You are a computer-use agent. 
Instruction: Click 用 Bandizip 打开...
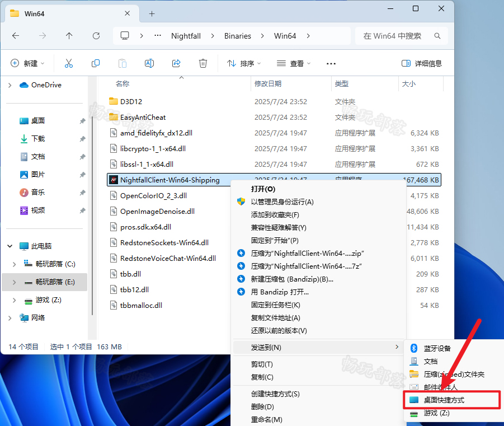pos(280,292)
